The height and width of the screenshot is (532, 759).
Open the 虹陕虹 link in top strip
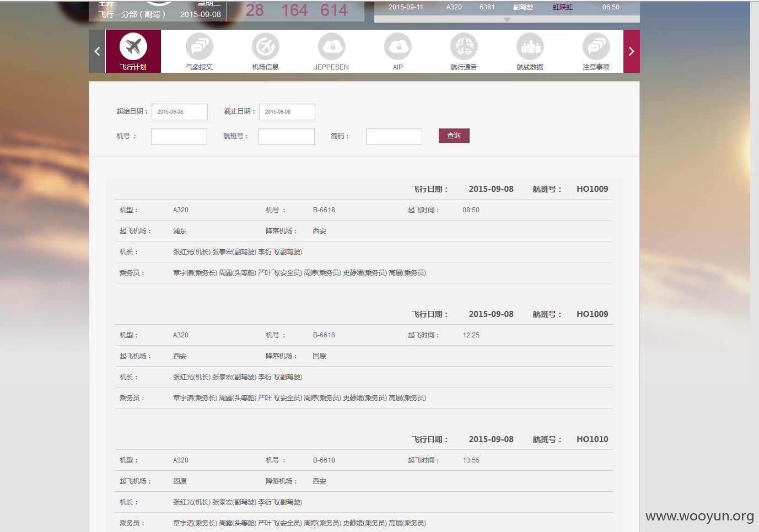point(563,7)
